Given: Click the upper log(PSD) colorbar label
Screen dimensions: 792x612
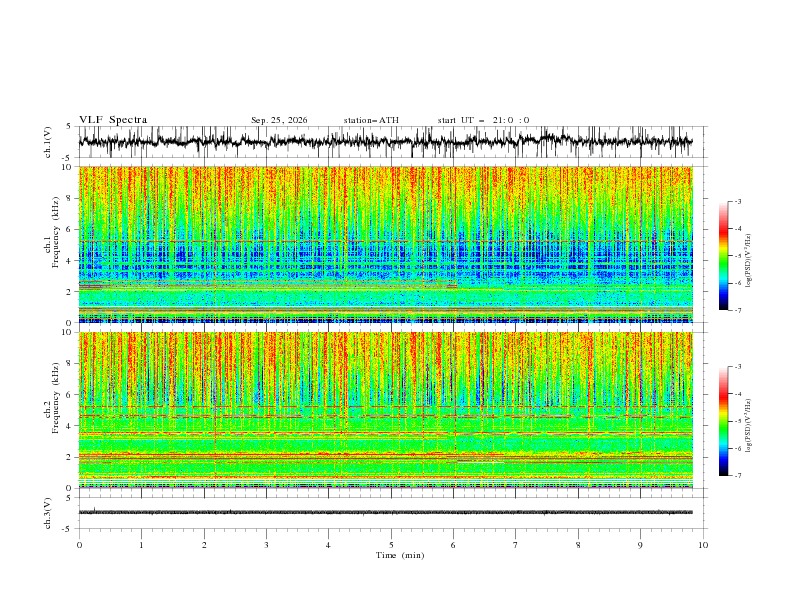Looking at the screenshot, I should tap(749, 261).
